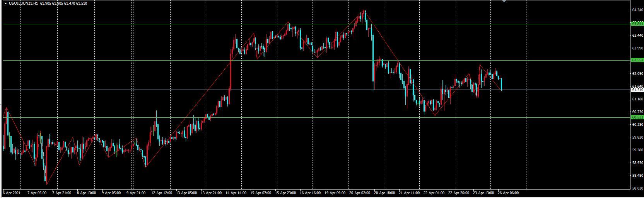Click the 58.030 price on the scale

click(637, 188)
